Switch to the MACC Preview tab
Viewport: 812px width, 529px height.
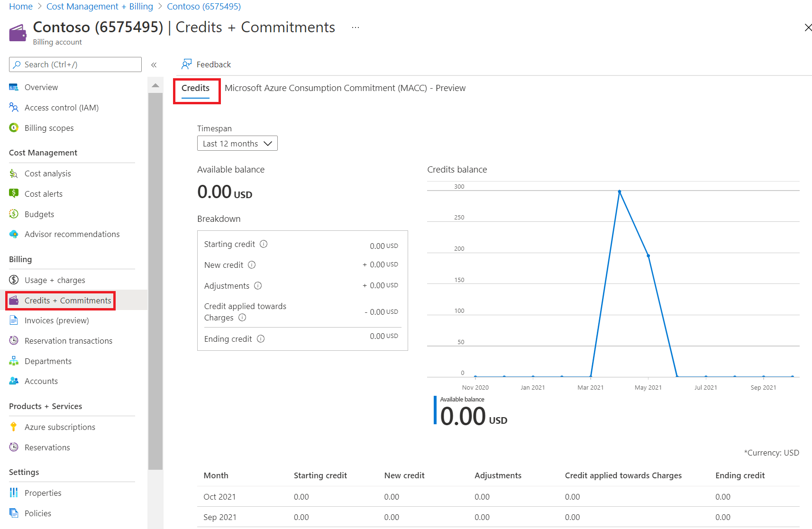pyautogui.click(x=345, y=88)
